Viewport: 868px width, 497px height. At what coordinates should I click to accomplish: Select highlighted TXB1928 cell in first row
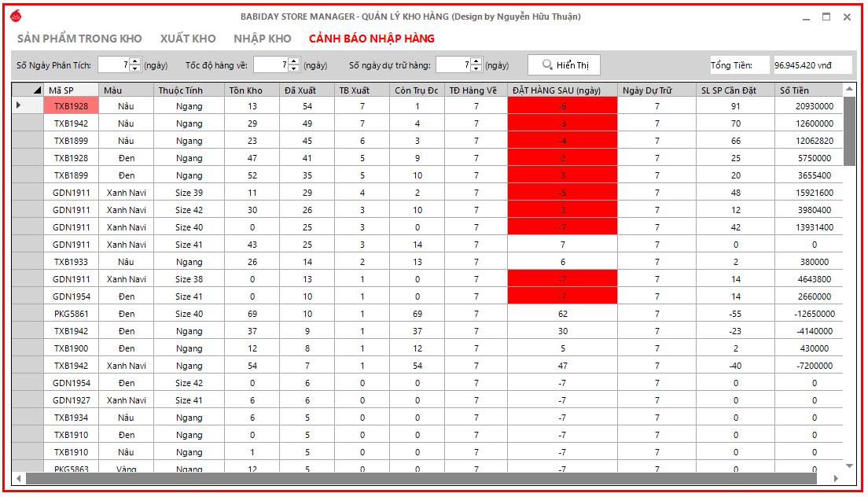71,105
